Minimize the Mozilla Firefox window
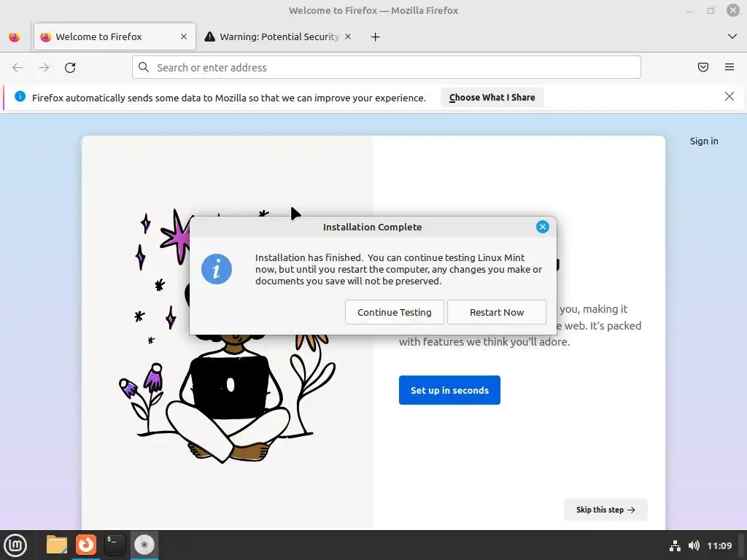The height and width of the screenshot is (560, 747). tap(689, 10)
